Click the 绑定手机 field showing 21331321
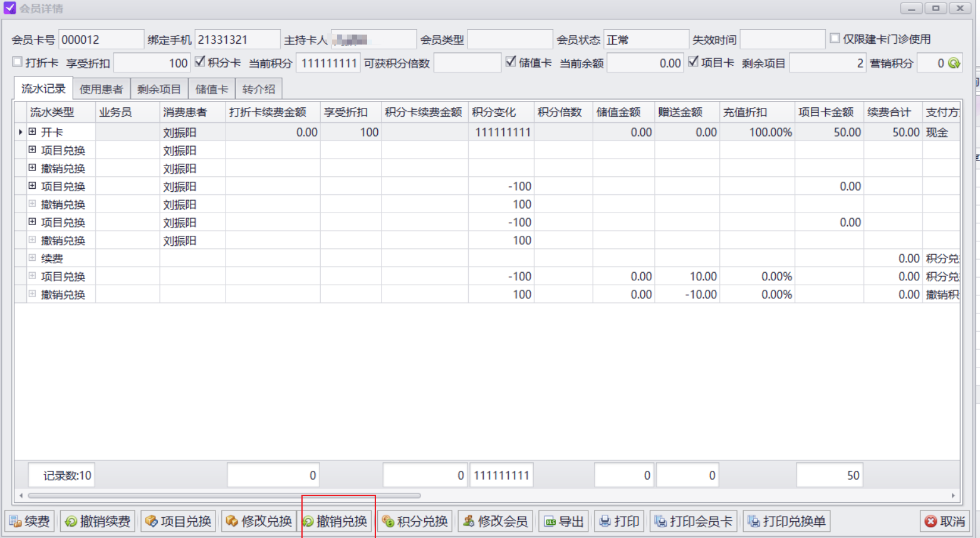Viewport: 980px width, 538px height. [237, 40]
